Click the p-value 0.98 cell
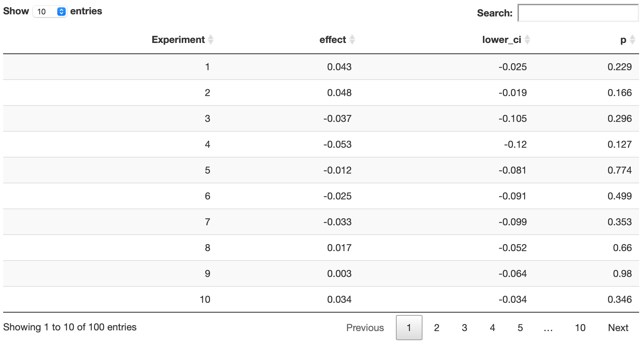 pos(622,274)
